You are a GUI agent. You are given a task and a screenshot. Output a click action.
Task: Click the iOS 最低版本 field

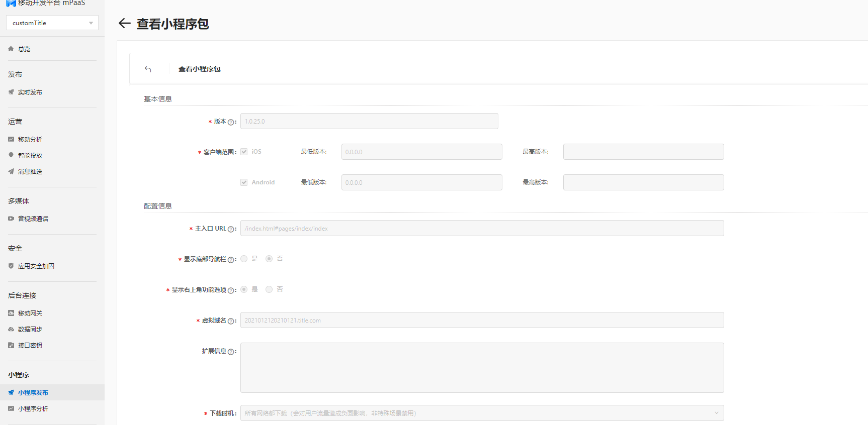coord(422,152)
